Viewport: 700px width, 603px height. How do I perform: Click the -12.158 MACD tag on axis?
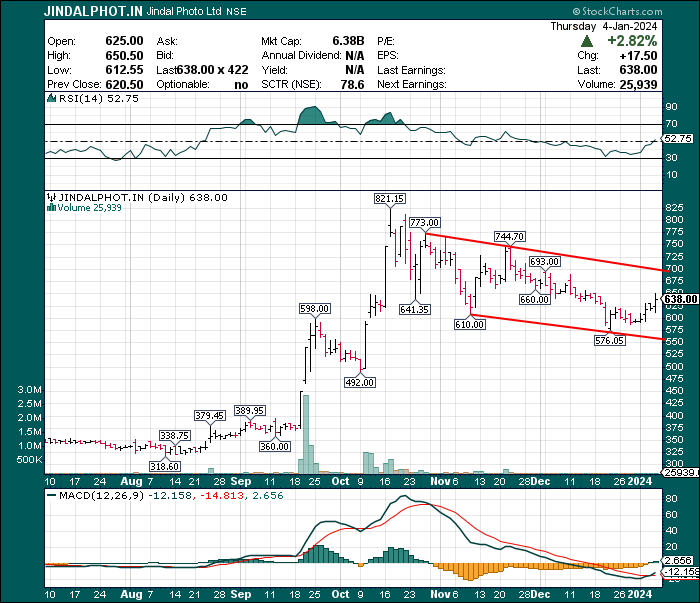coord(681,572)
